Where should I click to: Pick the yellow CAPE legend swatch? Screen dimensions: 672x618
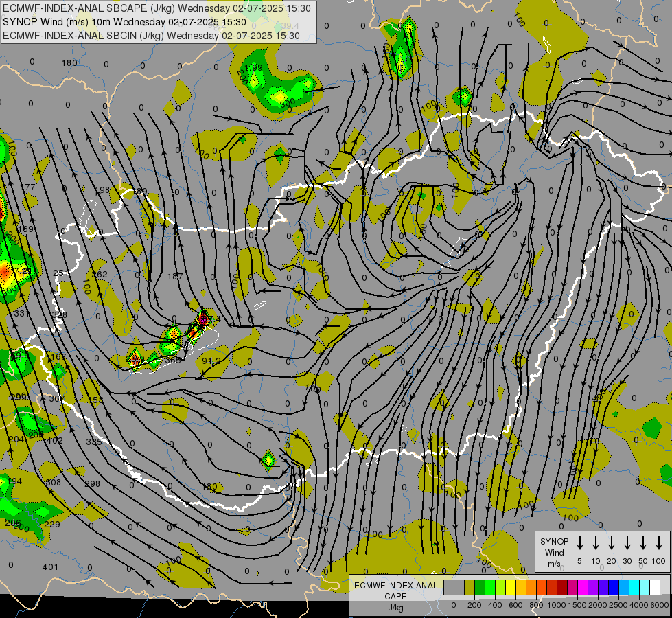pyautogui.click(x=511, y=587)
